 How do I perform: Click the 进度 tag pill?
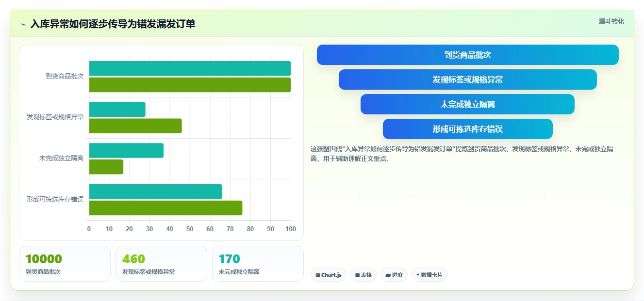point(394,275)
